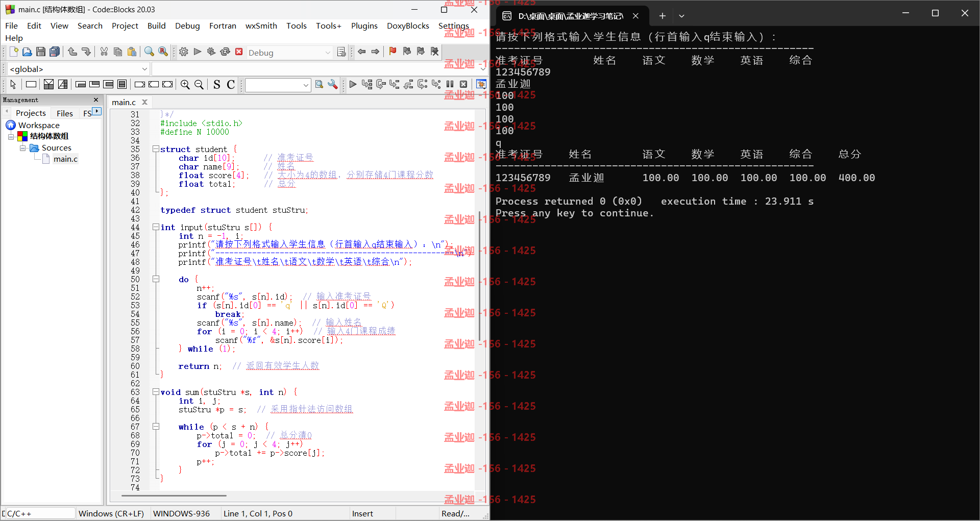980x521 pixels.
Task: Open the Help menu
Action: click(x=14, y=38)
